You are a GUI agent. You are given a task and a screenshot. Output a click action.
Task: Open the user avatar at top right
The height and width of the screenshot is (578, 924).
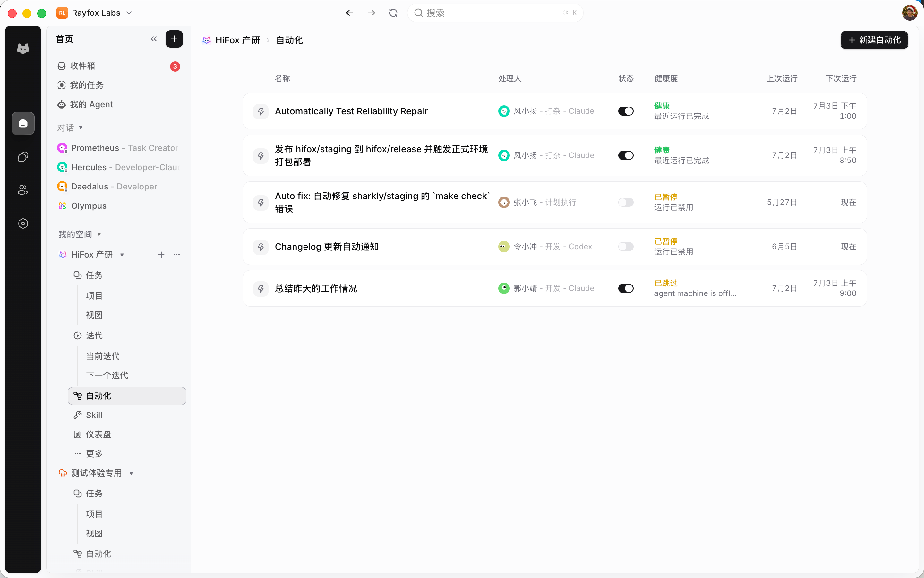click(x=910, y=13)
